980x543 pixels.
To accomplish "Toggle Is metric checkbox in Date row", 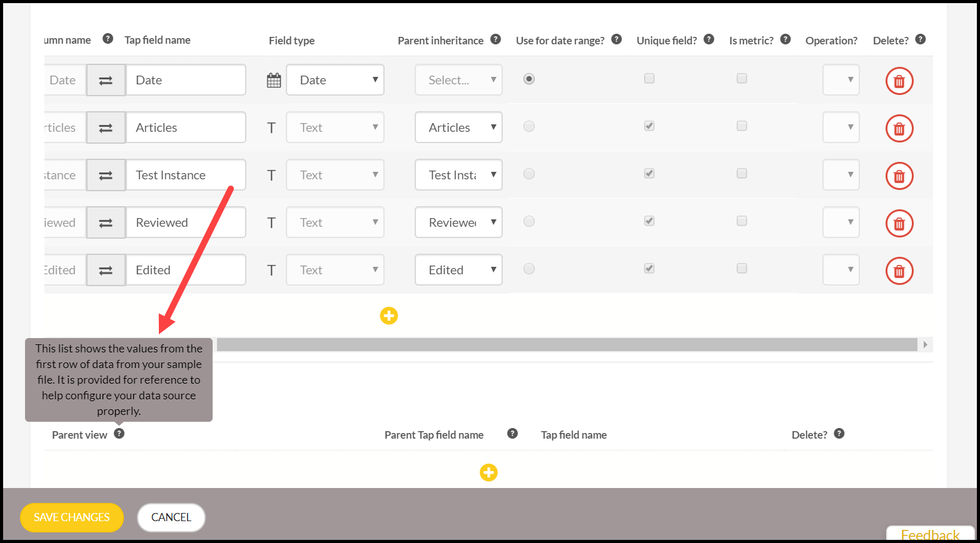I will 742,78.
